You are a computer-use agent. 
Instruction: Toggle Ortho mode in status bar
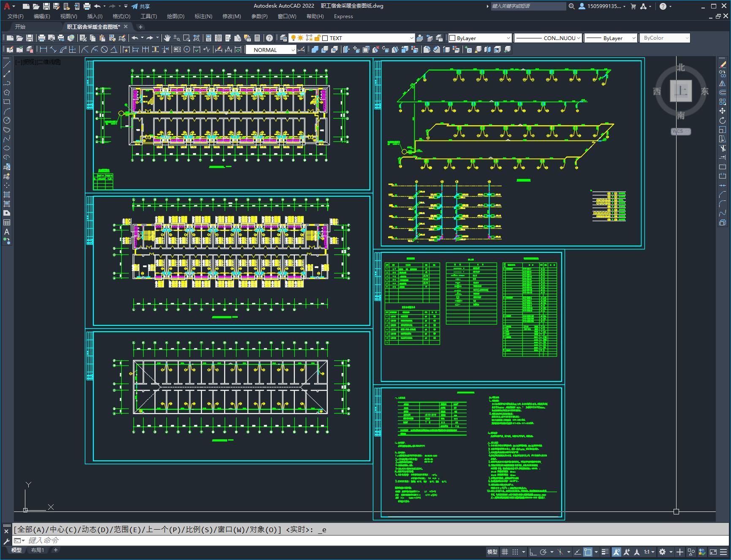tap(533, 552)
